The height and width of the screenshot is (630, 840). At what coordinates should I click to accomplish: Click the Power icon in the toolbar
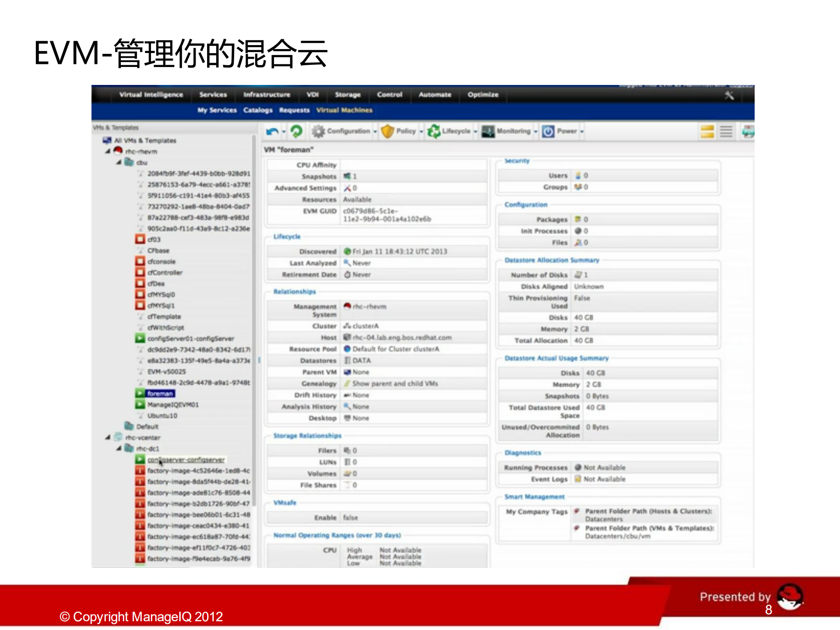pyautogui.click(x=548, y=131)
